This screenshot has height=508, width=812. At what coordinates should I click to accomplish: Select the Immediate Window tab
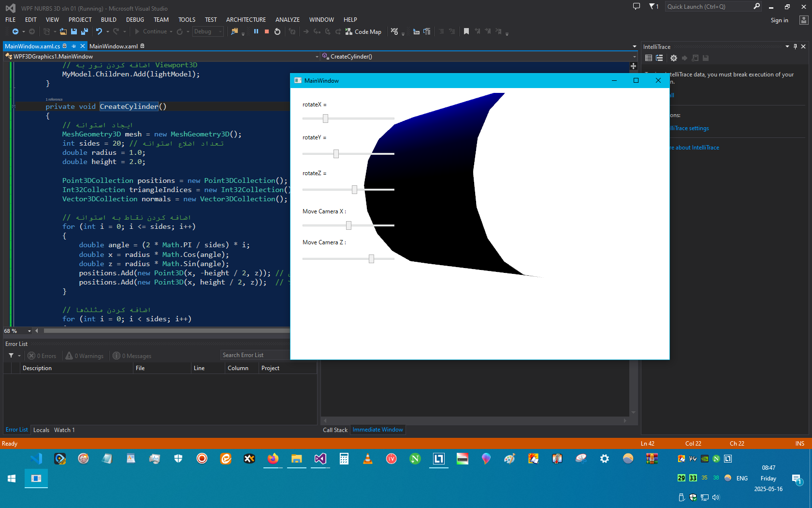coord(377,430)
